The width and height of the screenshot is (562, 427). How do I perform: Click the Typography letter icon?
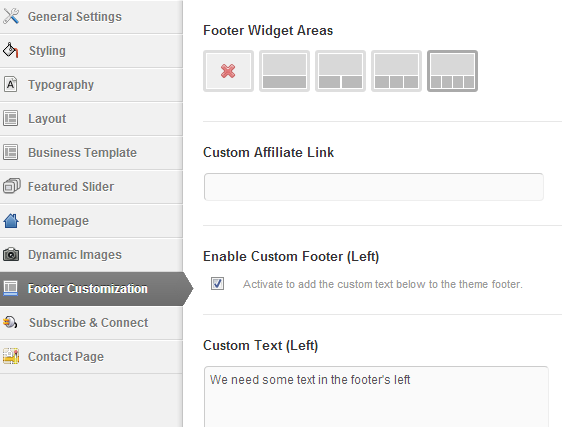click(11, 85)
